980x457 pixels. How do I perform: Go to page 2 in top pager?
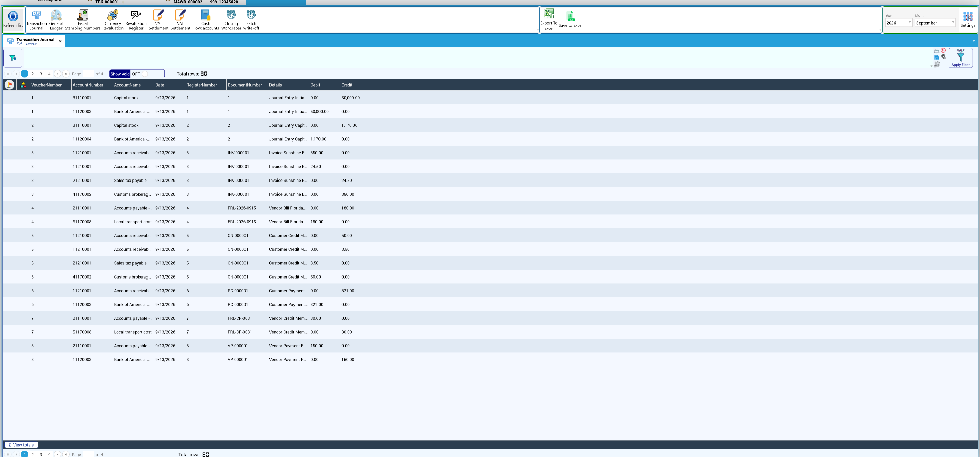(x=33, y=74)
